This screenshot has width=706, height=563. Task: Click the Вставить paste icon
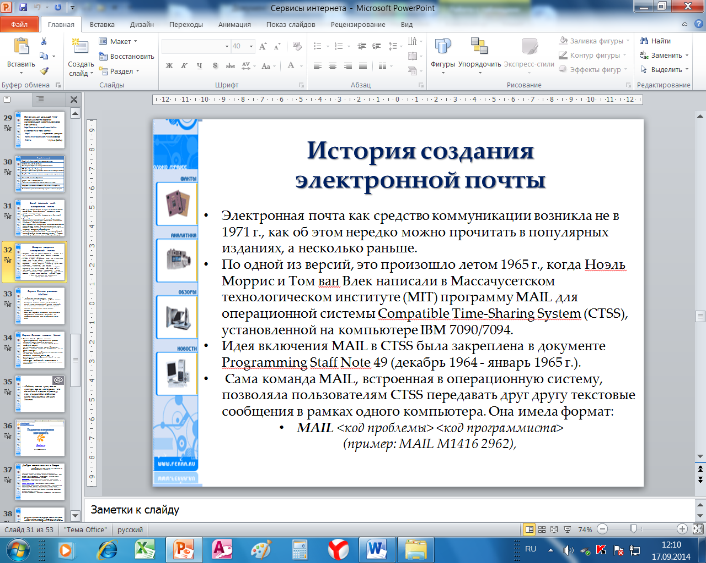pos(21,47)
